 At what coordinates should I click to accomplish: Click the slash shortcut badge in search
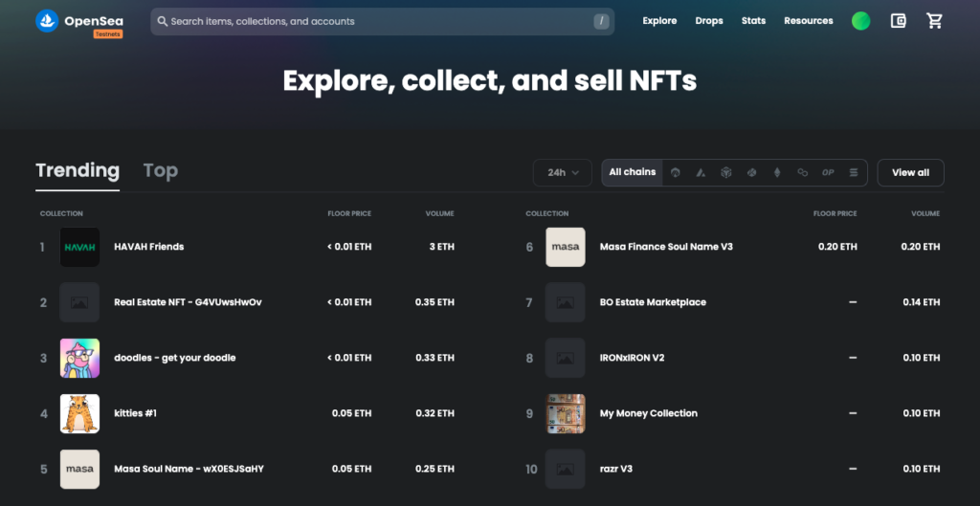(x=601, y=21)
